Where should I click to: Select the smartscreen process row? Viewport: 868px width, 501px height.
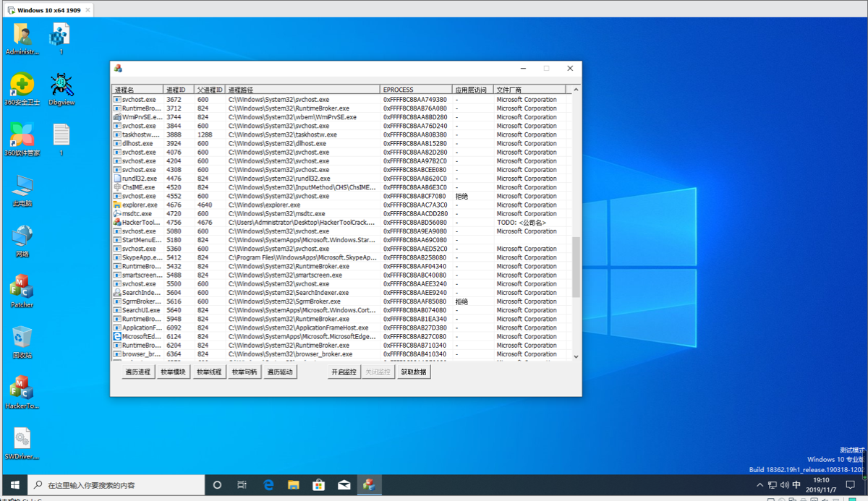pyautogui.click(x=341, y=275)
